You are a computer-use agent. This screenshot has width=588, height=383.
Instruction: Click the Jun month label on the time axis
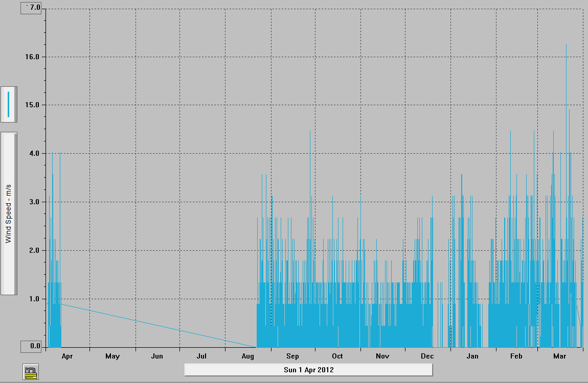pyautogui.click(x=157, y=356)
